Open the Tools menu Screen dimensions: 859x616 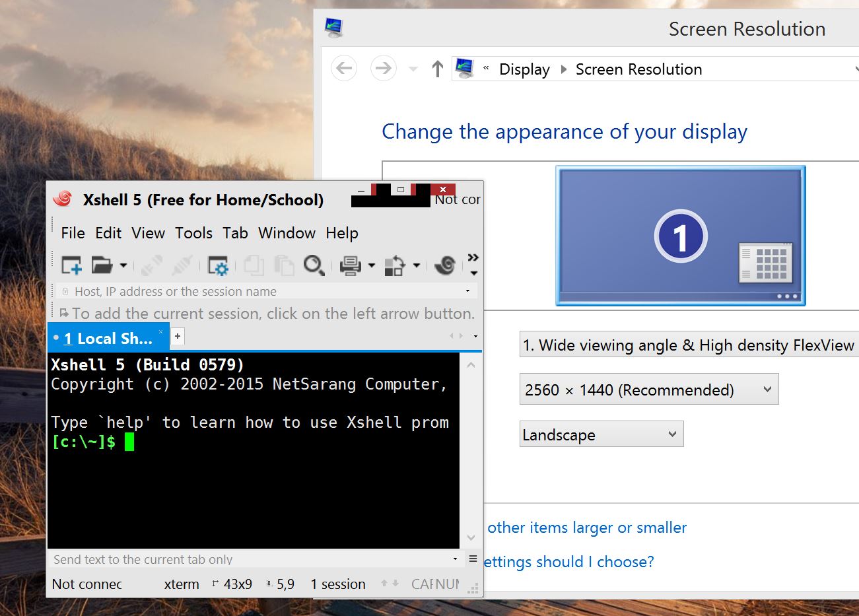pos(193,233)
